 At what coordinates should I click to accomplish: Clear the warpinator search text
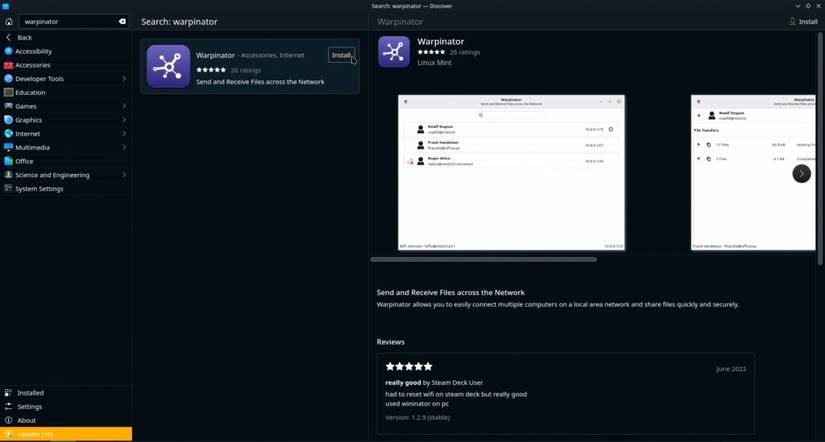click(x=122, y=21)
